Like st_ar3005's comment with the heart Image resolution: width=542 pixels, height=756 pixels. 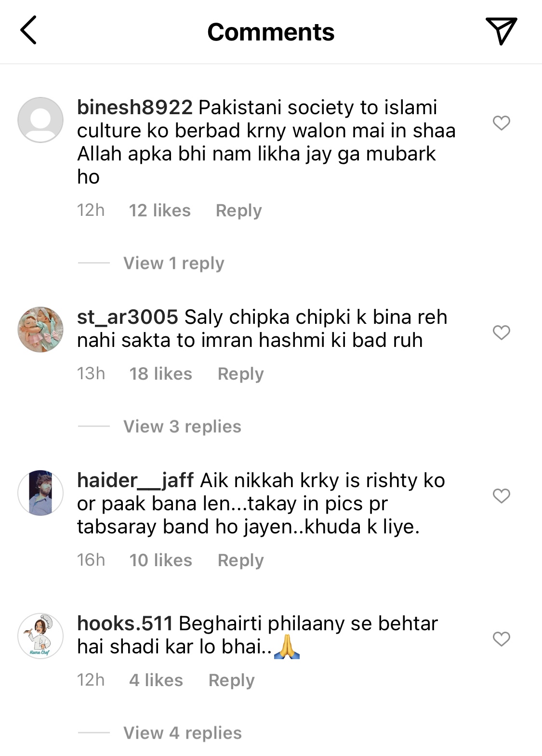[x=501, y=332]
